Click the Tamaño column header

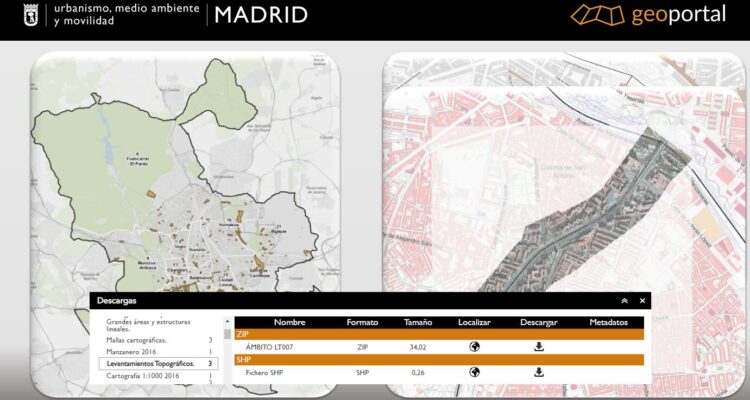418,323
